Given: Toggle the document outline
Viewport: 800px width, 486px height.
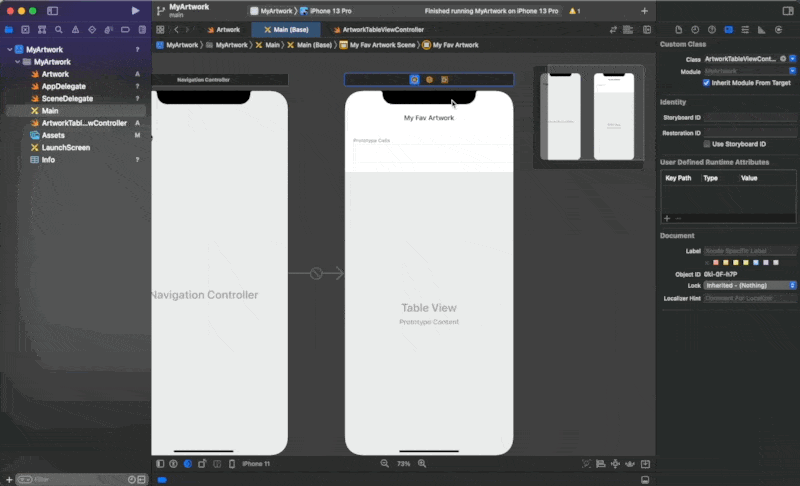Looking at the screenshot, I should 160,464.
